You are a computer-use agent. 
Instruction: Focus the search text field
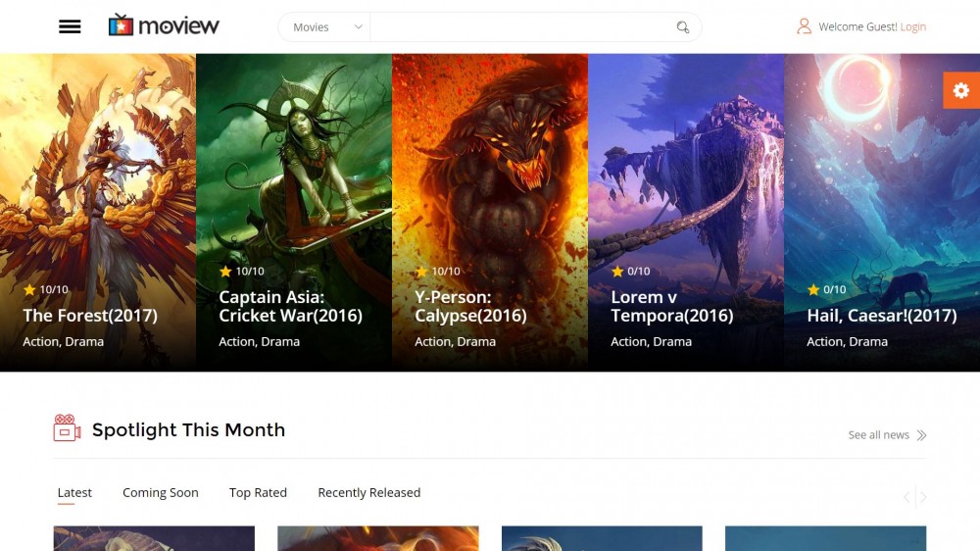[x=522, y=26]
